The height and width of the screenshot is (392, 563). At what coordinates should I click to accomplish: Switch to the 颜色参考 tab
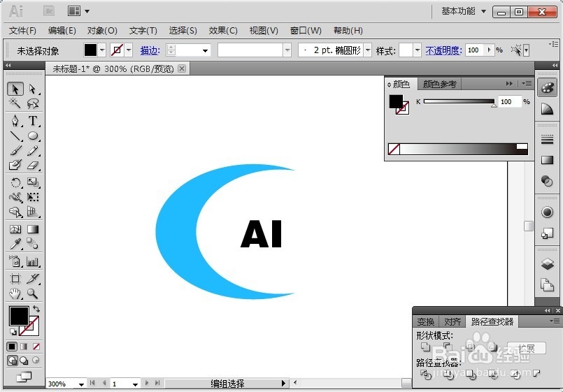point(439,85)
